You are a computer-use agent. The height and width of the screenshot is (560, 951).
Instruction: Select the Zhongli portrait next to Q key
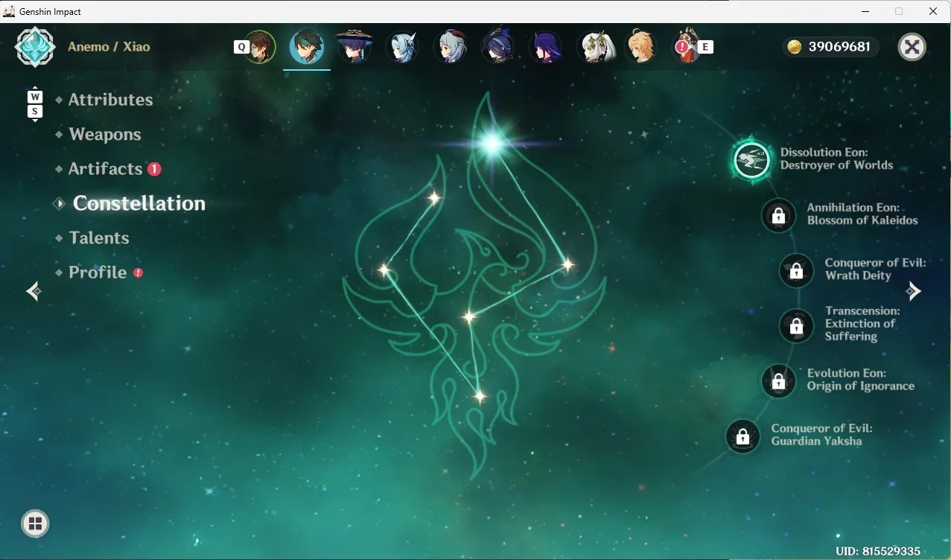point(260,47)
